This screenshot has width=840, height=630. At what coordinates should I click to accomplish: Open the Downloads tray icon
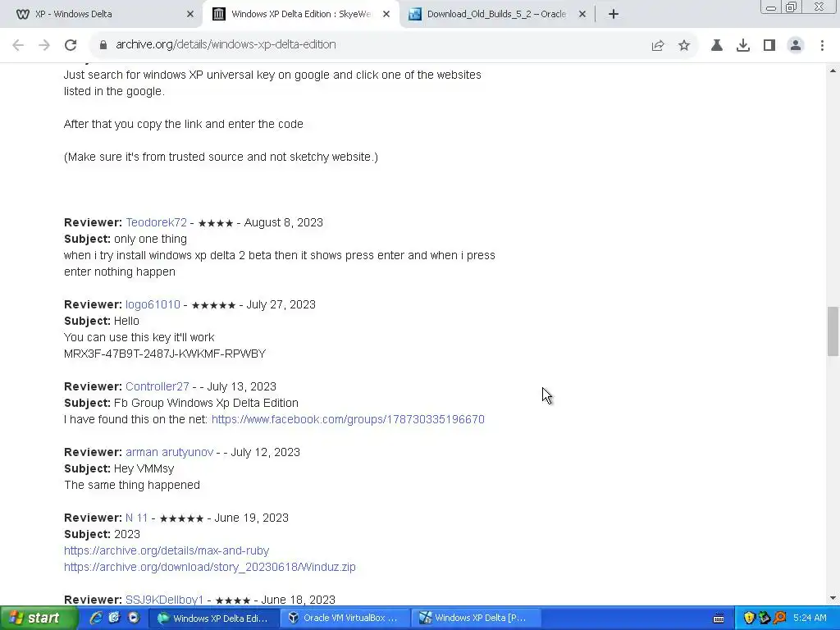pos(743,45)
